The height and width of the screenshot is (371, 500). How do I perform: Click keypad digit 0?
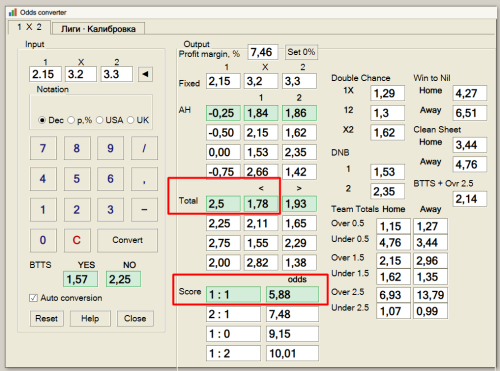coord(43,240)
